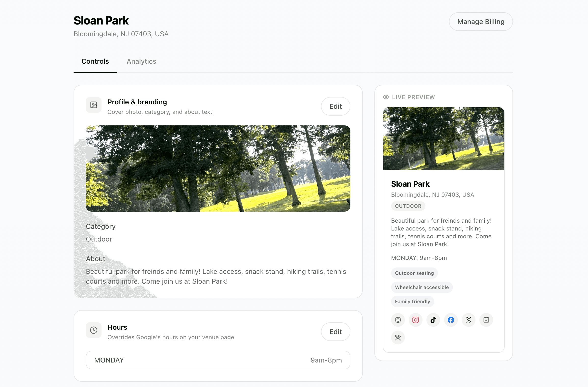This screenshot has width=588, height=387.
Task: Select the Controls tab
Action: 95,61
